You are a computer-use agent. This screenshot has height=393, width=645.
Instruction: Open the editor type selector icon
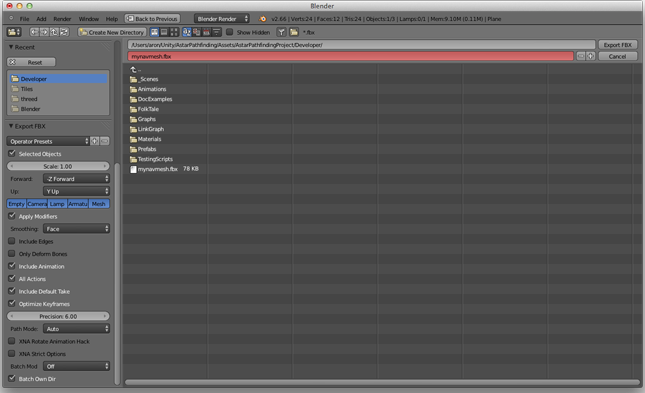pos(14,32)
